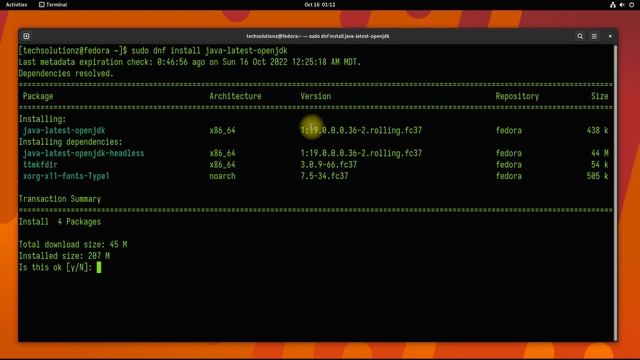Click the 'Installing:' line

coord(42,119)
